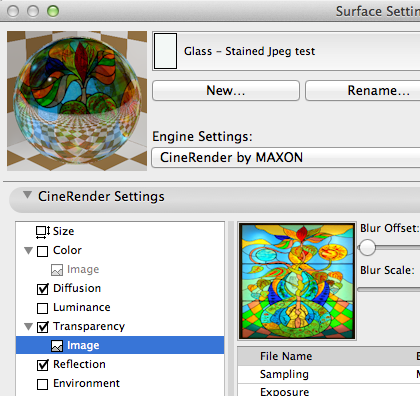
Task: Click the Rename... button
Action: 363,90
